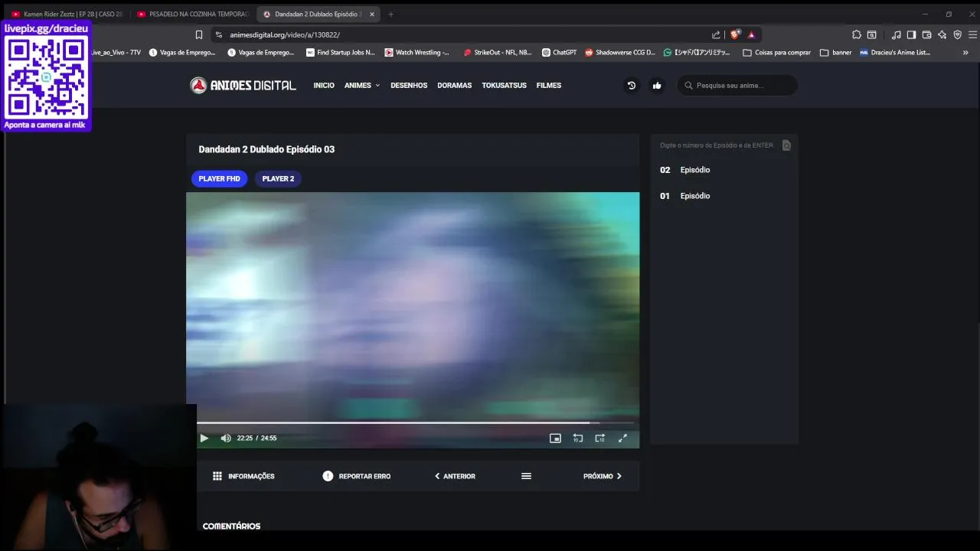Click the page title Dandadan 2 Dublado Episódio 03
Image resolution: width=980 pixels, height=551 pixels.
(x=266, y=149)
